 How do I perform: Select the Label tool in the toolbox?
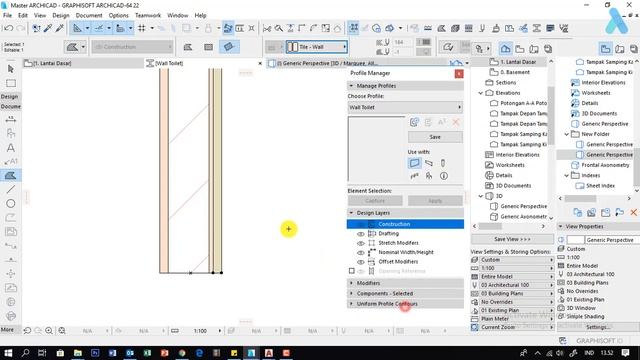coord(11,162)
